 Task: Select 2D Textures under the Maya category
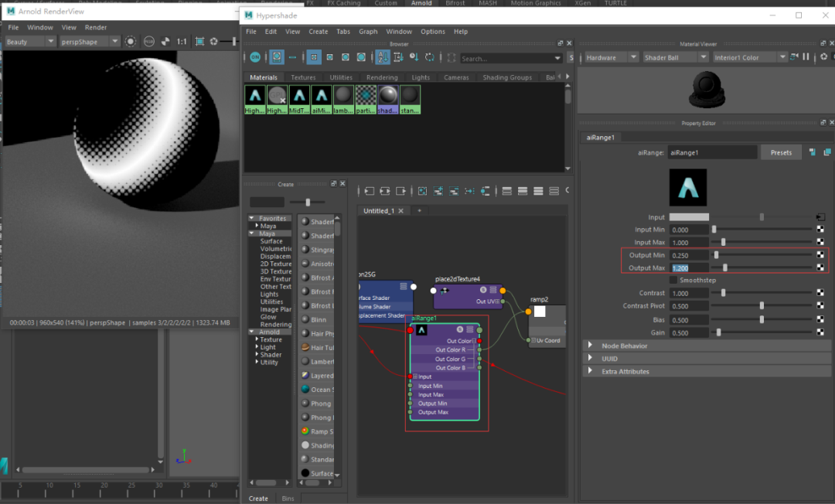pos(275,264)
